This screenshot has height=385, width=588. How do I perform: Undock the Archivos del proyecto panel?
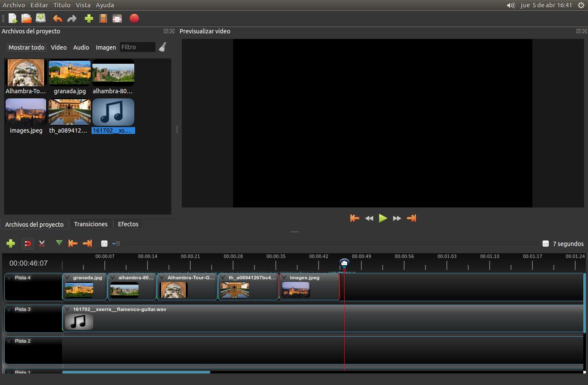tap(166, 31)
